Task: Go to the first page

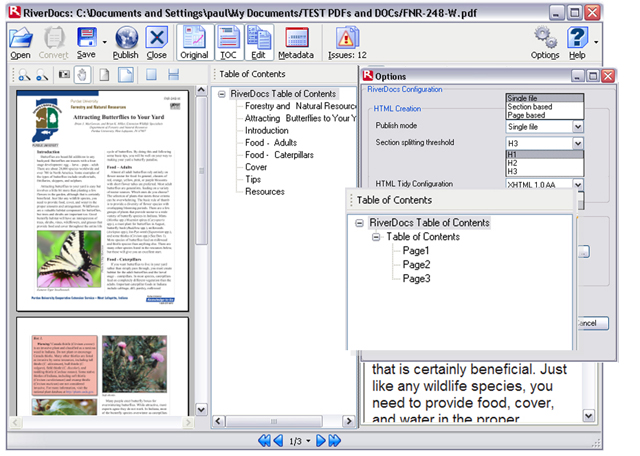Action: [264, 441]
